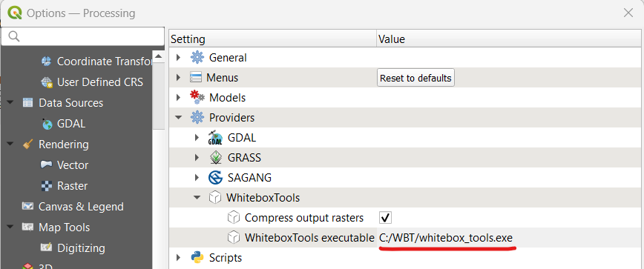
Task: Click the sidebar scrollbar up arrow
Action: tap(159, 56)
